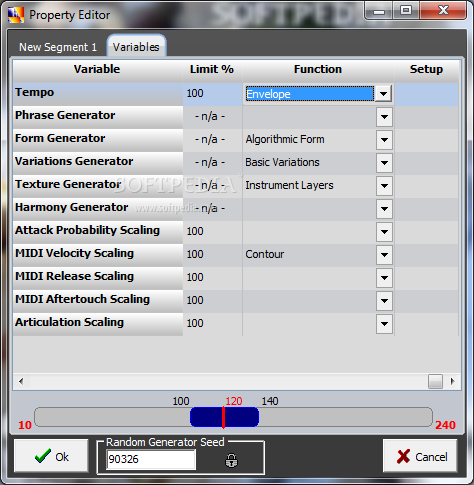Viewport: 474px width, 485px height.
Task: Open the Harmony Generator function dropdown
Action: tap(384, 209)
